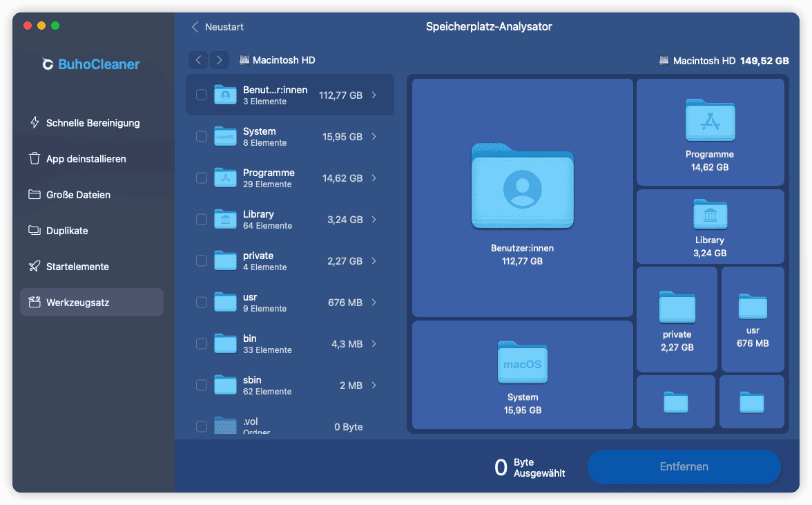
Task: Check the private folder checkbox
Action: click(202, 260)
